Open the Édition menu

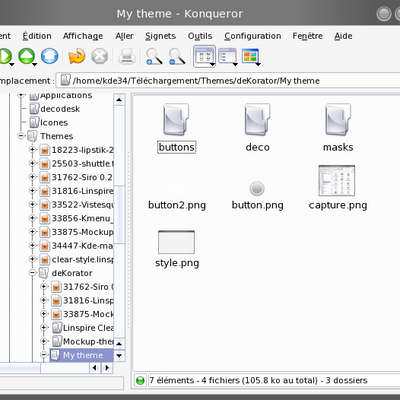coord(37,36)
